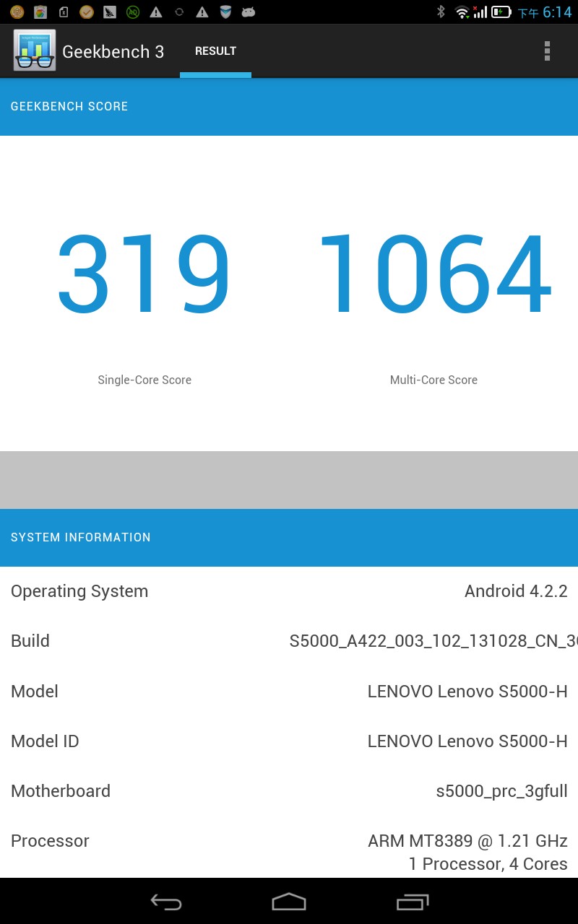
Task: Select the RESULT tab
Action: click(215, 51)
